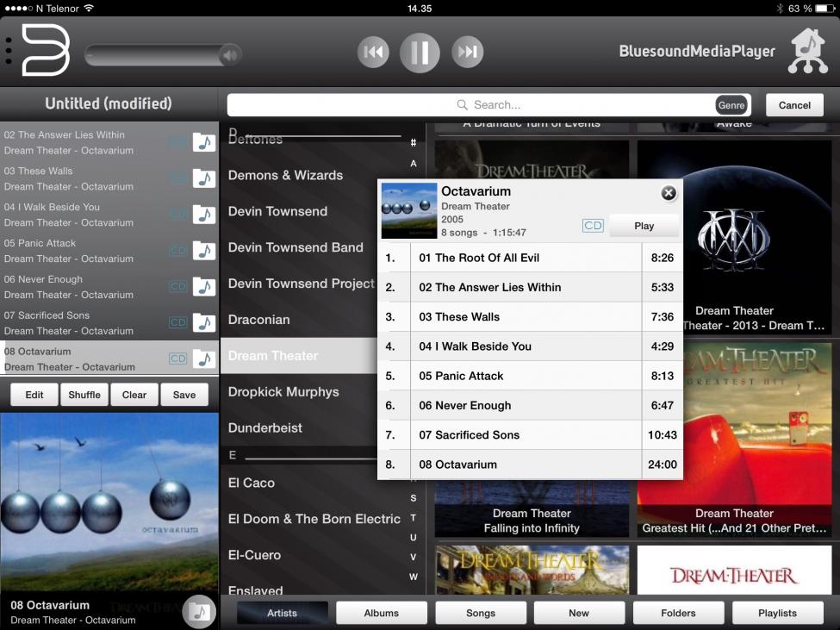Skip to the previous track
Viewport: 840px width, 630px height.
pos(373,52)
